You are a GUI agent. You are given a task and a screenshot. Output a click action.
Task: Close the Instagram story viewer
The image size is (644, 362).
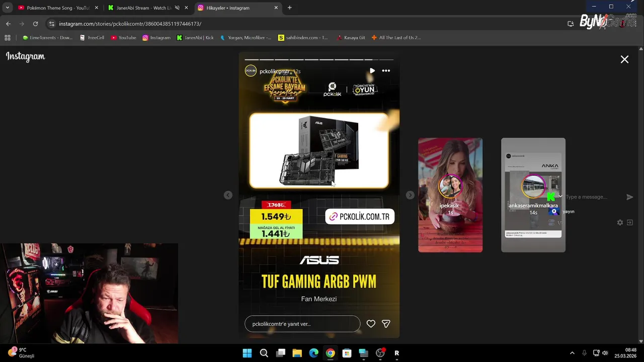[624, 59]
